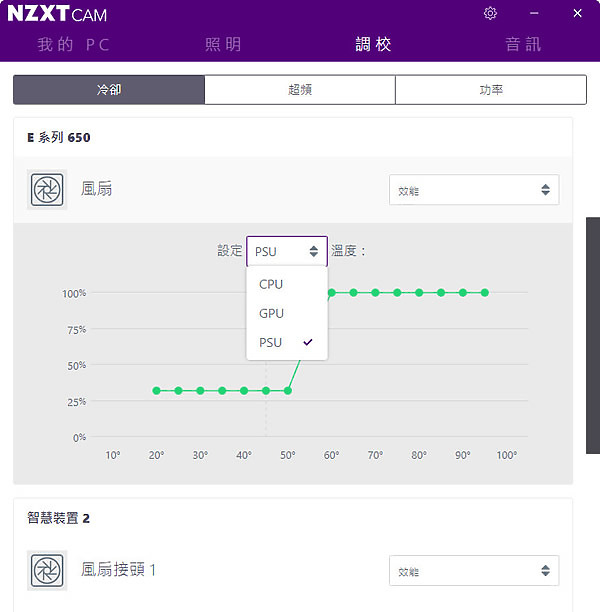Click the E 系列 650 heading
The image size is (600, 612).
coord(59,137)
